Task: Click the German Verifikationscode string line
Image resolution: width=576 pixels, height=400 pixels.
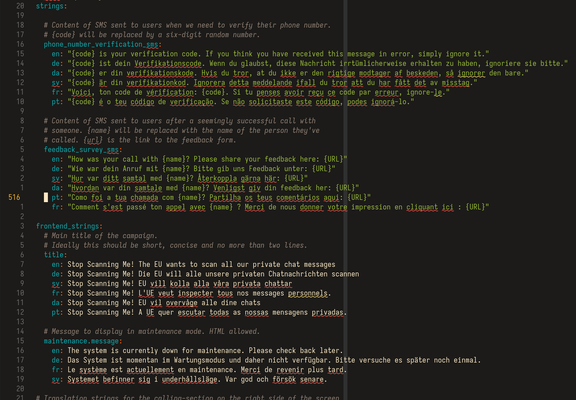Action: pos(310,64)
